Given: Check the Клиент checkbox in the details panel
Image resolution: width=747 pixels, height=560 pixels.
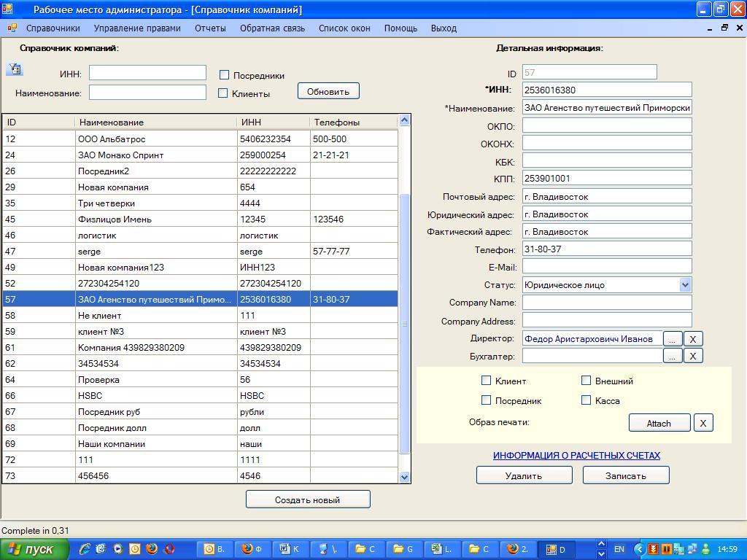Looking at the screenshot, I should click(487, 380).
